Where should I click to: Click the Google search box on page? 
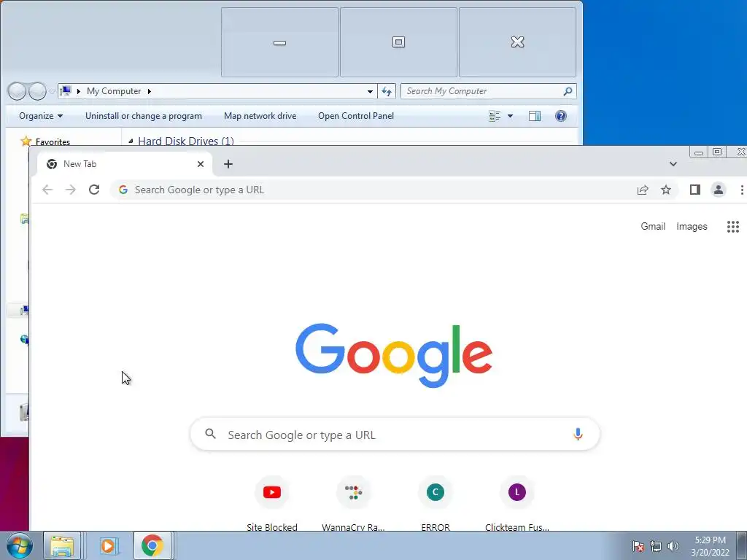point(395,435)
